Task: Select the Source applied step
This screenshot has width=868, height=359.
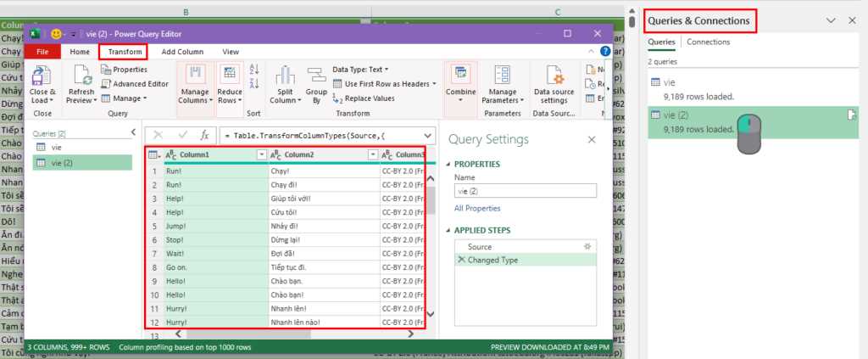Action: [x=526, y=246]
